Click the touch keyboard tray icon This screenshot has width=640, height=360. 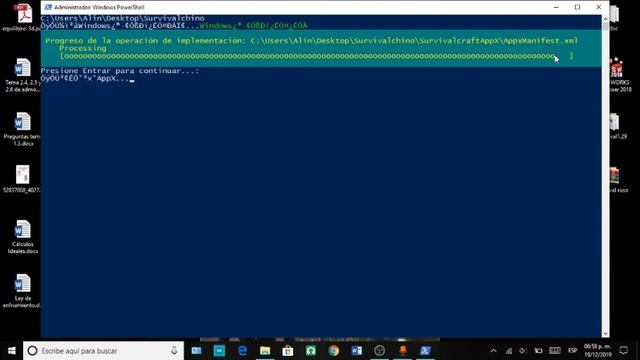[555, 351]
